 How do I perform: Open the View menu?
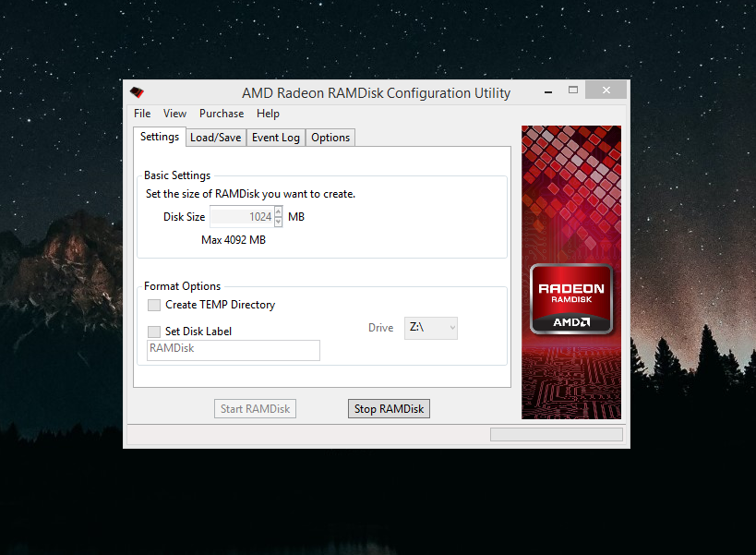click(174, 114)
